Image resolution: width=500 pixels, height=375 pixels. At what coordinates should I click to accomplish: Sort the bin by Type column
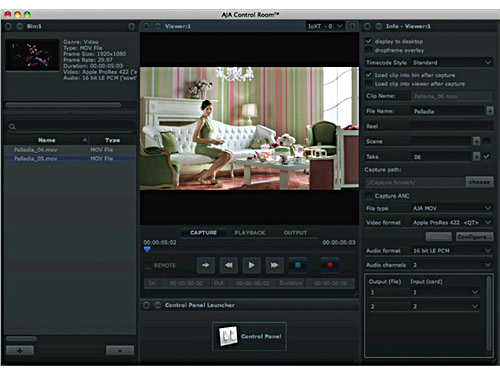(x=112, y=140)
